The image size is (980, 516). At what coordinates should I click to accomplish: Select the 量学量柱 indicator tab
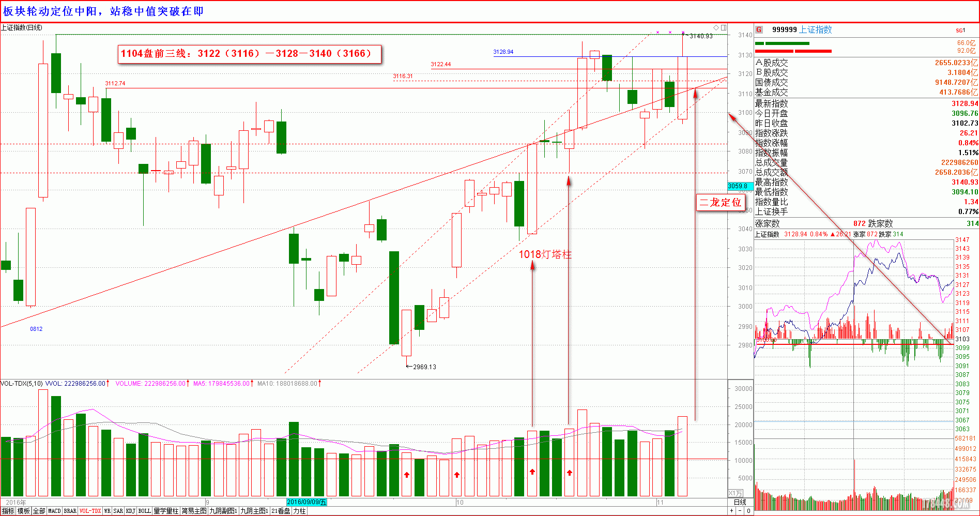[x=166, y=511]
